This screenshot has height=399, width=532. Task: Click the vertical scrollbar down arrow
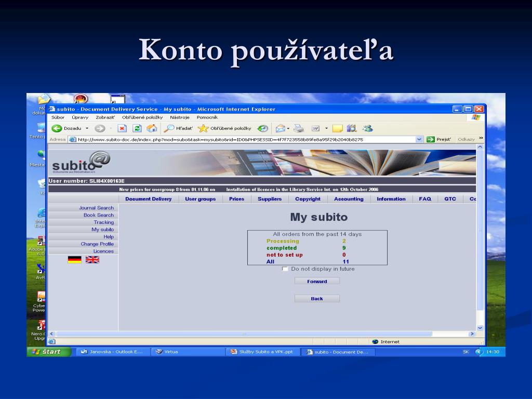(480, 328)
